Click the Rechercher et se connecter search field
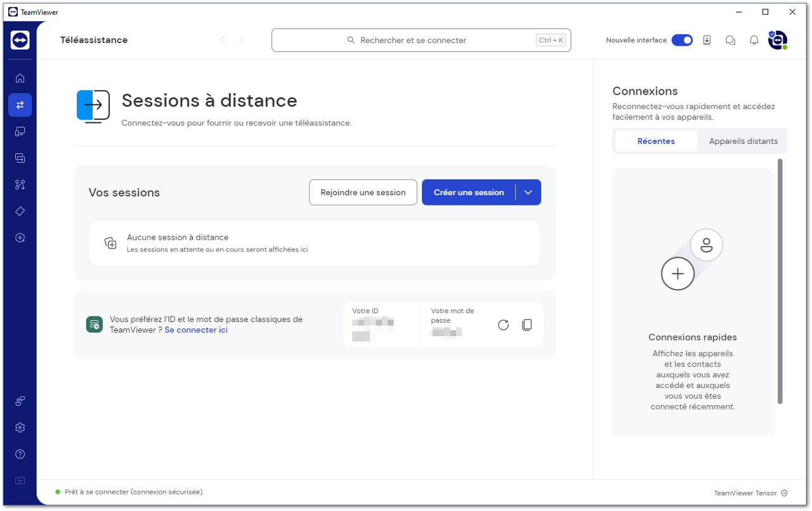 [421, 40]
